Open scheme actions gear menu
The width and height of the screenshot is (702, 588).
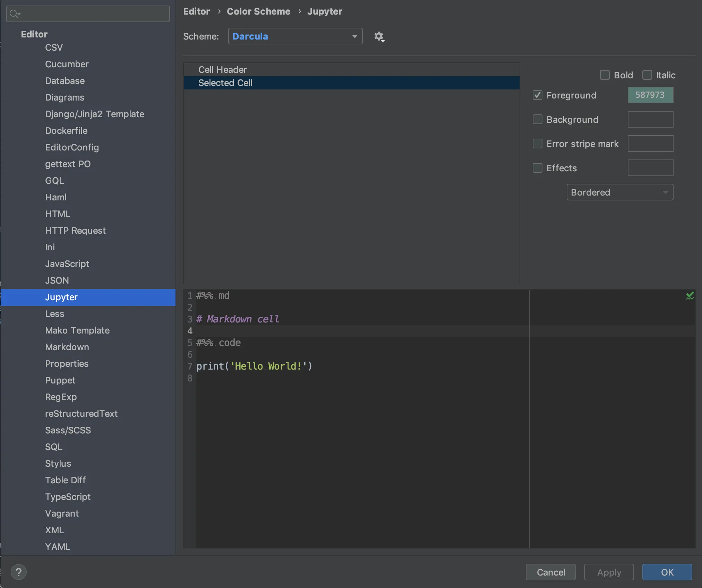tap(379, 36)
